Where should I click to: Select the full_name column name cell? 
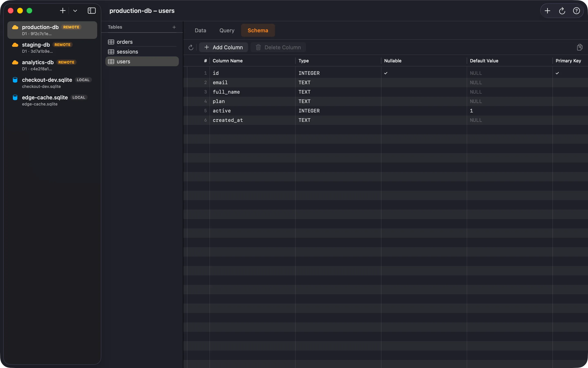[252, 92]
